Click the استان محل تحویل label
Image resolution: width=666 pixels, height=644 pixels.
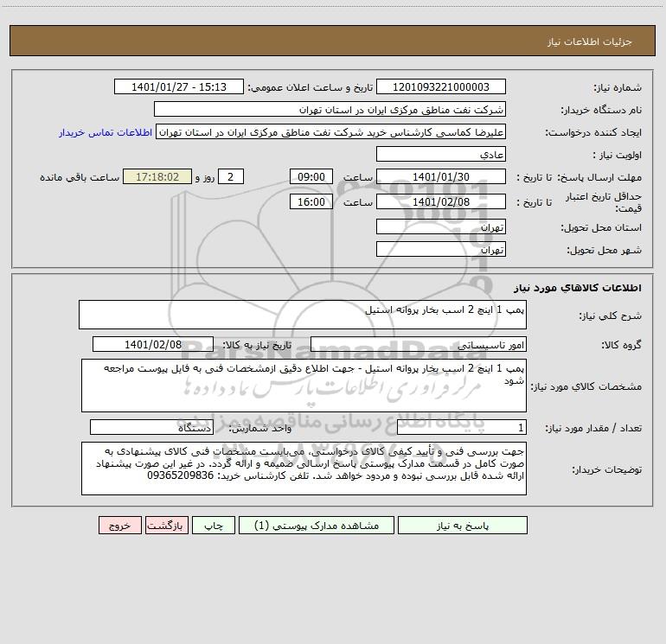pyautogui.click(x=601, y=228)
